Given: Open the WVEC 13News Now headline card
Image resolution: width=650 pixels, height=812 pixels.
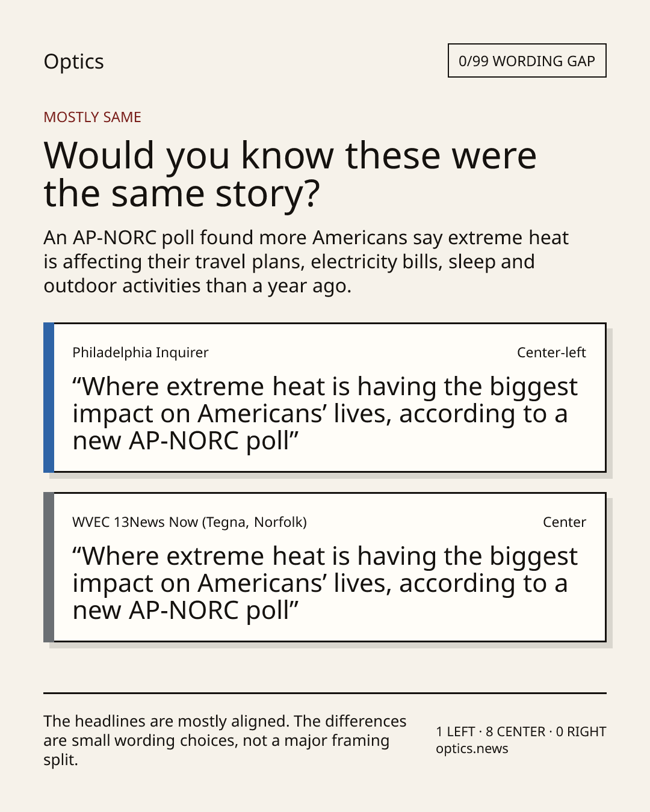Looking at the screenshot, I should pos(325,567).
